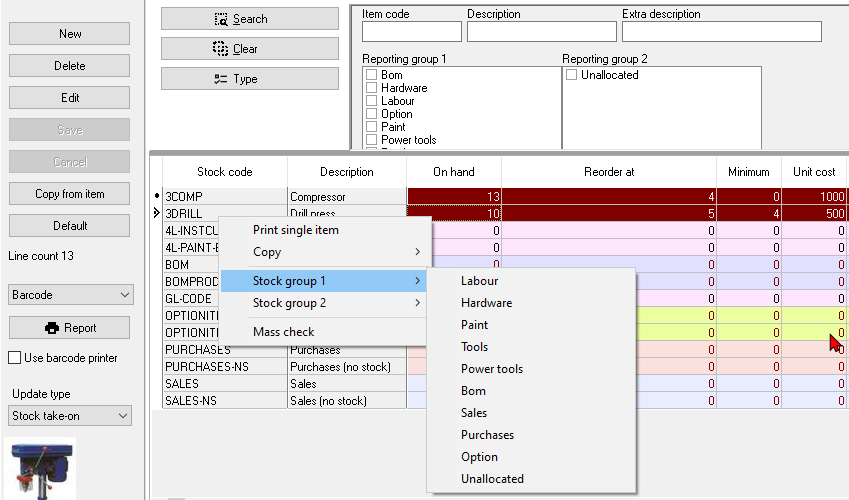Click the BOM stock code cell

tap(192, 264)
